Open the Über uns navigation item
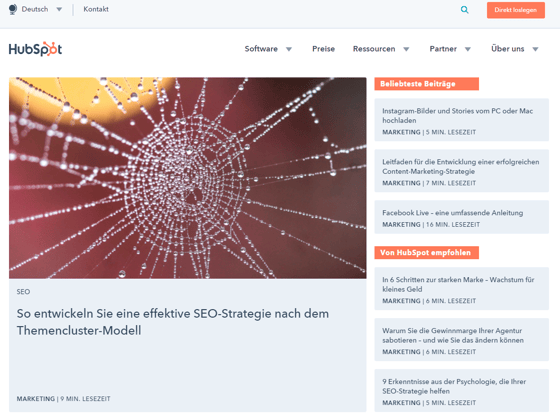 click(x=508, y=49)
